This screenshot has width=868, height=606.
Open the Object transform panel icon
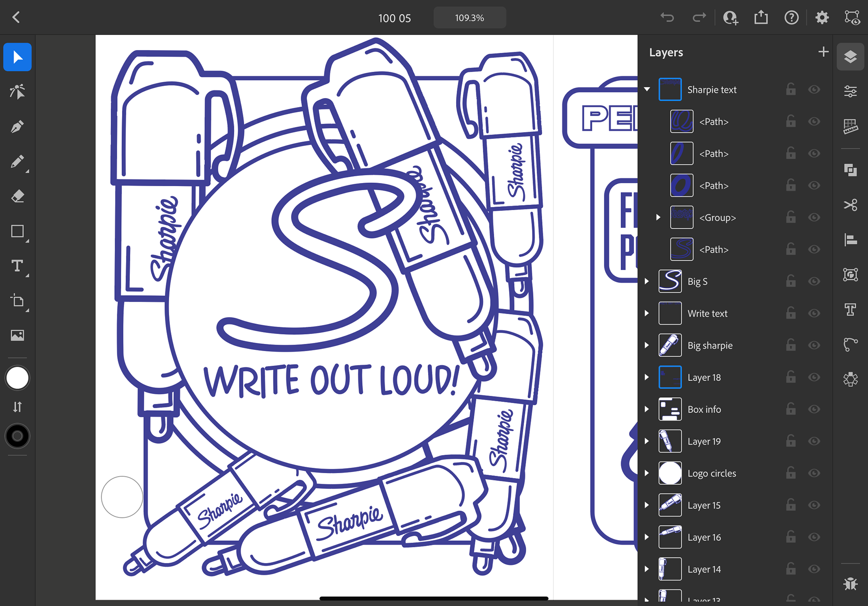(850, 274)
